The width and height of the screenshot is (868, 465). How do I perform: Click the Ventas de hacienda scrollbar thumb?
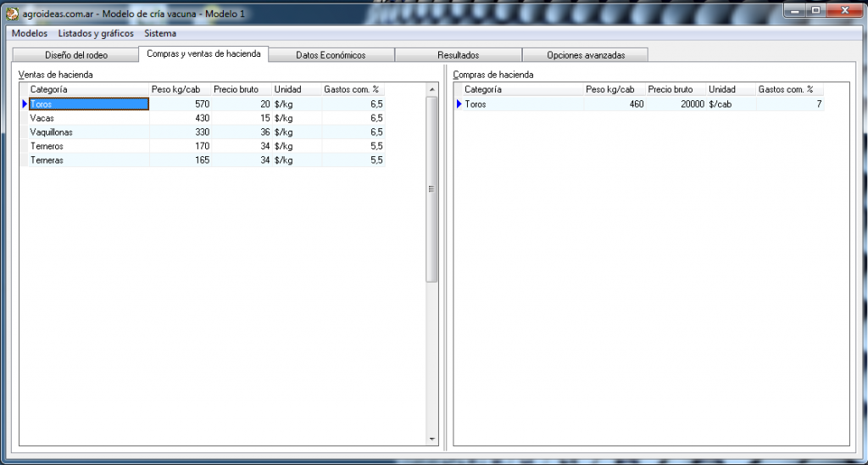point(431,189)
